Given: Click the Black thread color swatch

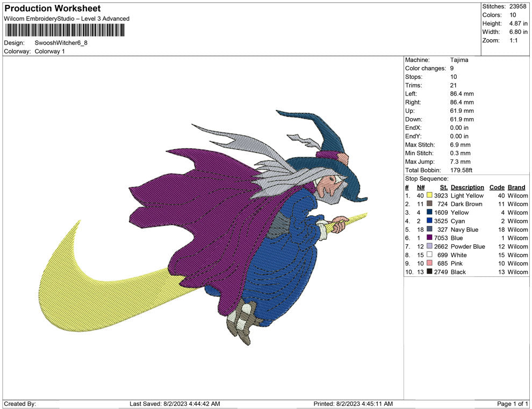Looking at the screenshot, I should [x=429, y=272].
